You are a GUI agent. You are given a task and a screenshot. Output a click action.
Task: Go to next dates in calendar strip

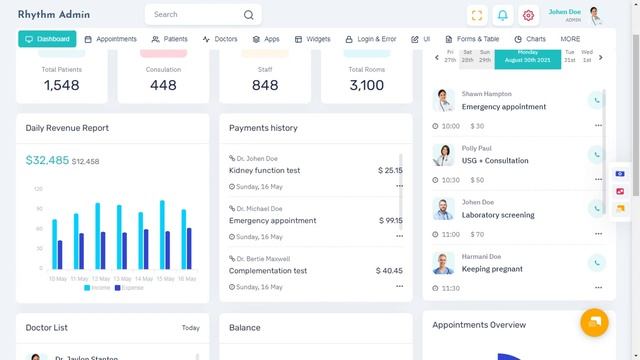pos(600,58)
